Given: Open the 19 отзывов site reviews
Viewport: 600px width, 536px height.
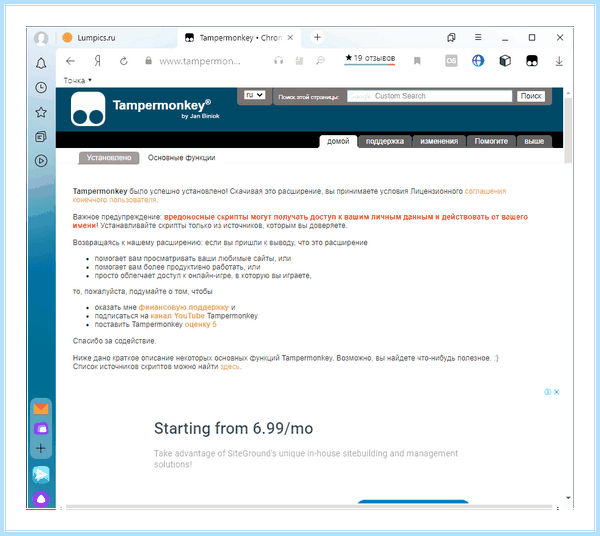Looking at the screenshot, I should click(x=370, y=59).
